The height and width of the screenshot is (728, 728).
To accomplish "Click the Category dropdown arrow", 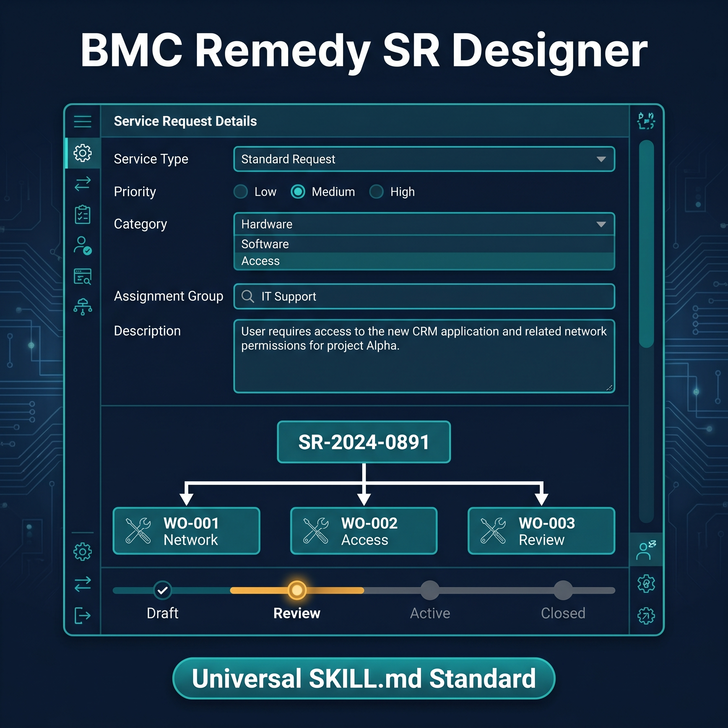I will click(x=601, y=224).
